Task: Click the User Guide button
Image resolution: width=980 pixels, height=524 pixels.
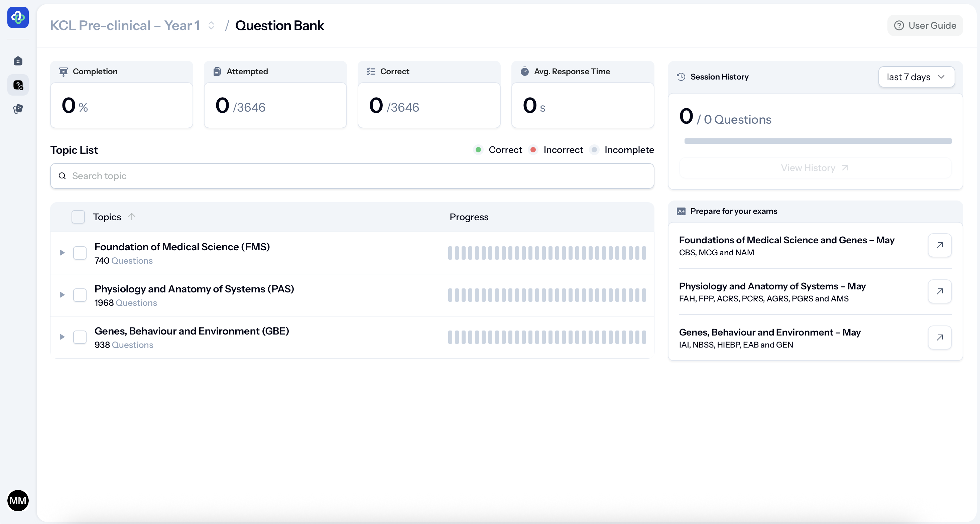Action: pos(925,25)
